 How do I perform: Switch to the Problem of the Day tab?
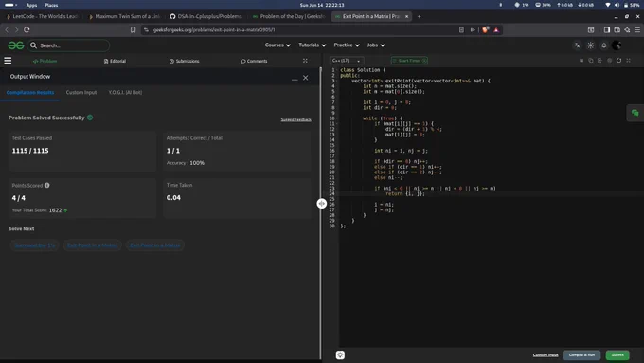(x=289, y=16)
